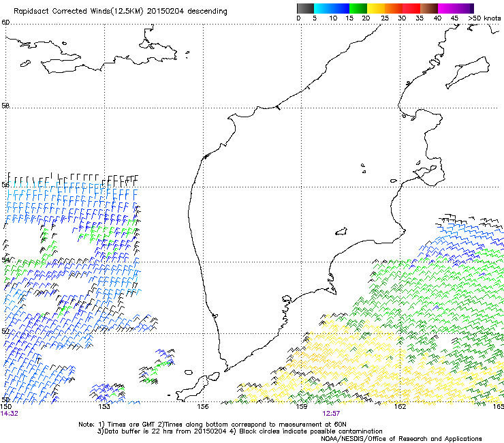Select the blue 10-15 knots legend segment
Image resolution: width=504 pixels, height=443 pixels.
(x=341, y=8)
